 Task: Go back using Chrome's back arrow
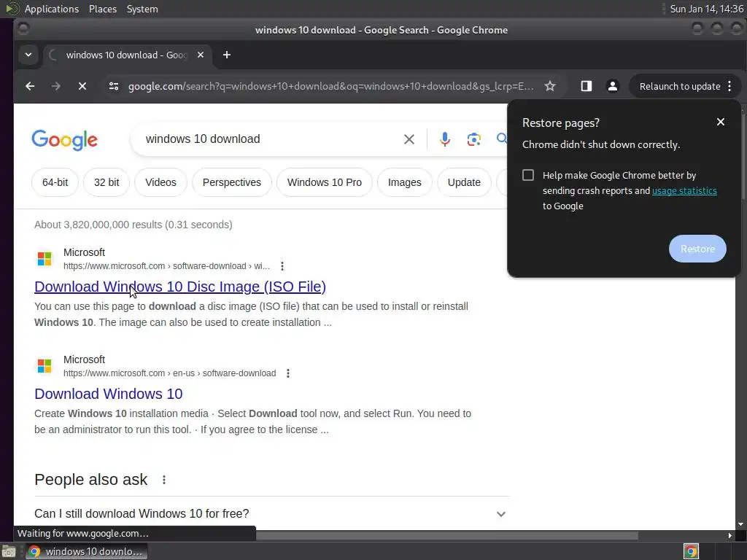[x=30, y=86]
